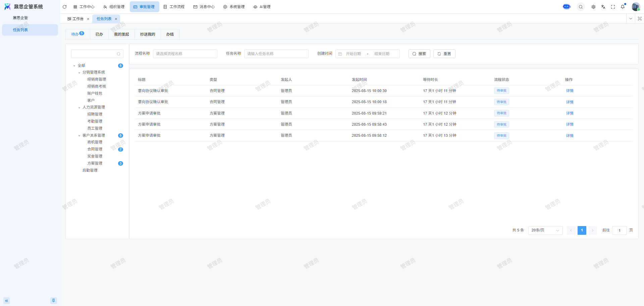Image resolution: width=644 pixels, height=306 pixels.
Task: Toggle fullscreen mode icon
Action: (x=613, y=7)
